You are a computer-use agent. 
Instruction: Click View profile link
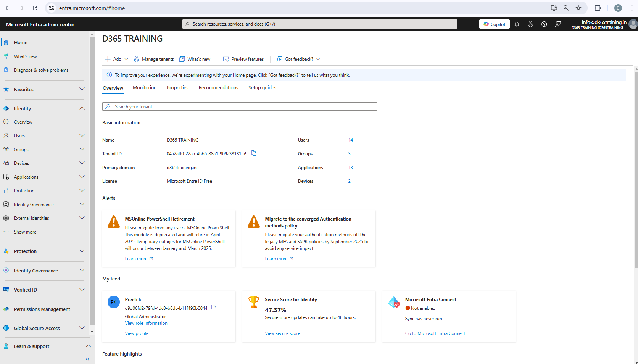tap(137, 333)
